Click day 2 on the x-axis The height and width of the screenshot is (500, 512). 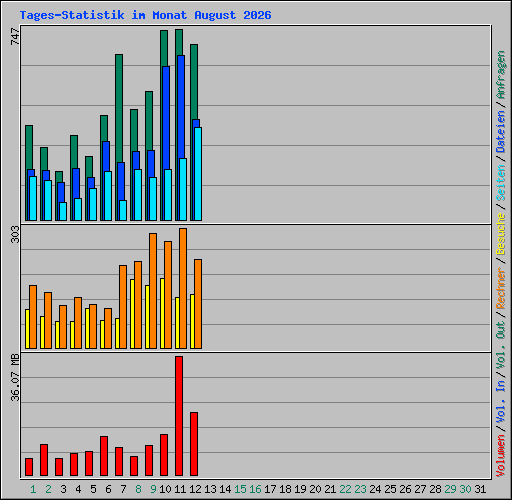click(x=48, y=489)
